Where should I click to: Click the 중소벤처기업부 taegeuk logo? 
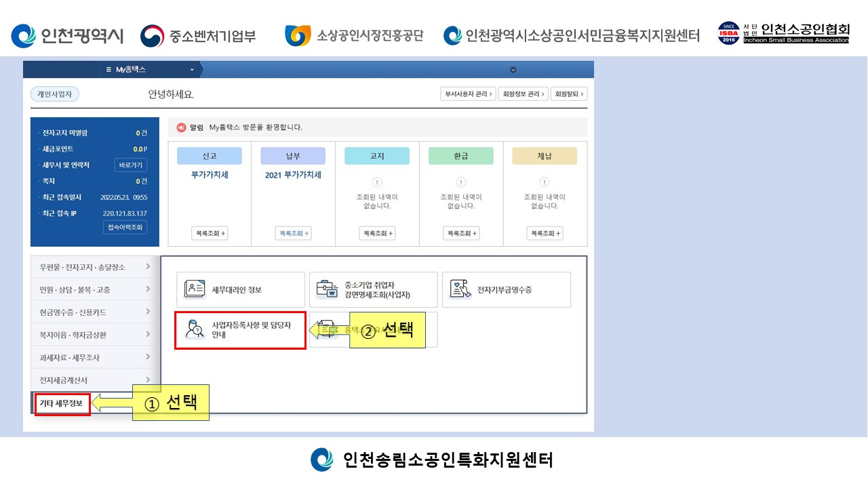[x=152, y=36]
